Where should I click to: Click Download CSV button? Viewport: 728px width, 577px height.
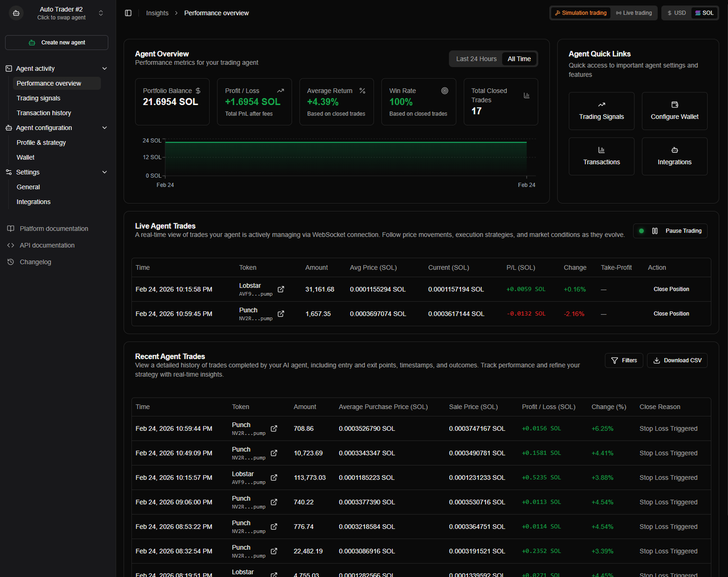(x=677, y=360)
